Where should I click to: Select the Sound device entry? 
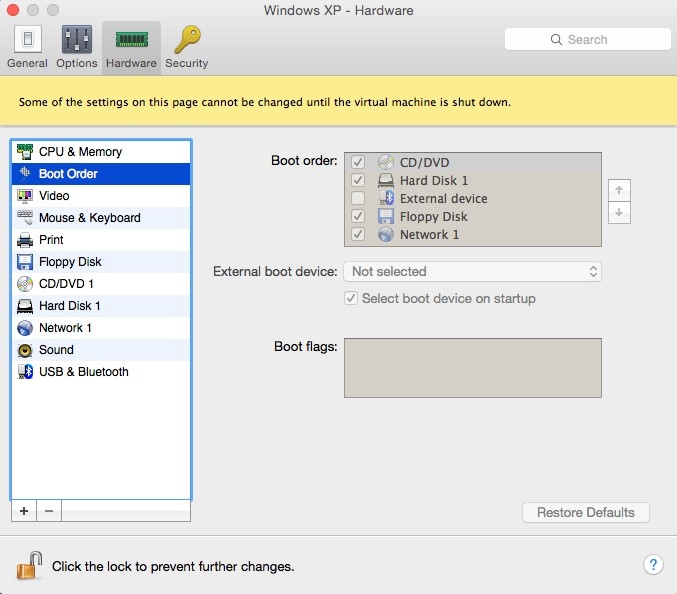56,350
